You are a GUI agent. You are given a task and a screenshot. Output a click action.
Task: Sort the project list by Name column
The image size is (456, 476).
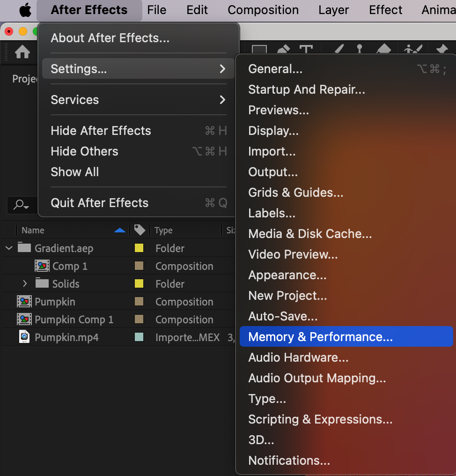pyautogui.click(x=33, y=230)
